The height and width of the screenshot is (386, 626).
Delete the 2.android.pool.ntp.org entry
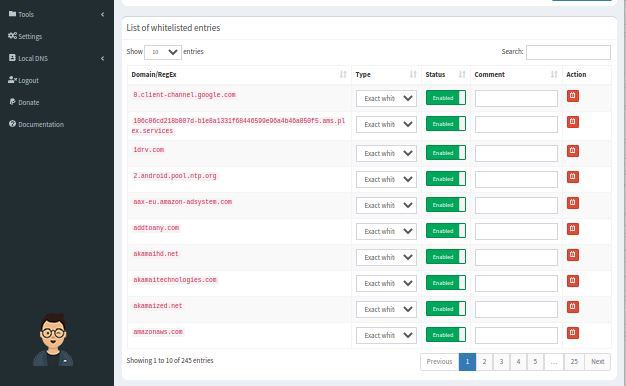pos(573,177)
